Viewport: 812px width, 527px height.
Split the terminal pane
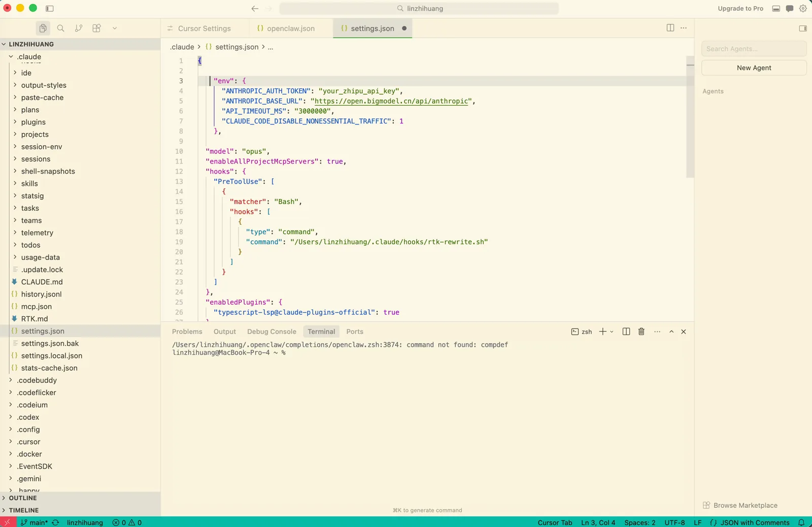coord(626,332)
